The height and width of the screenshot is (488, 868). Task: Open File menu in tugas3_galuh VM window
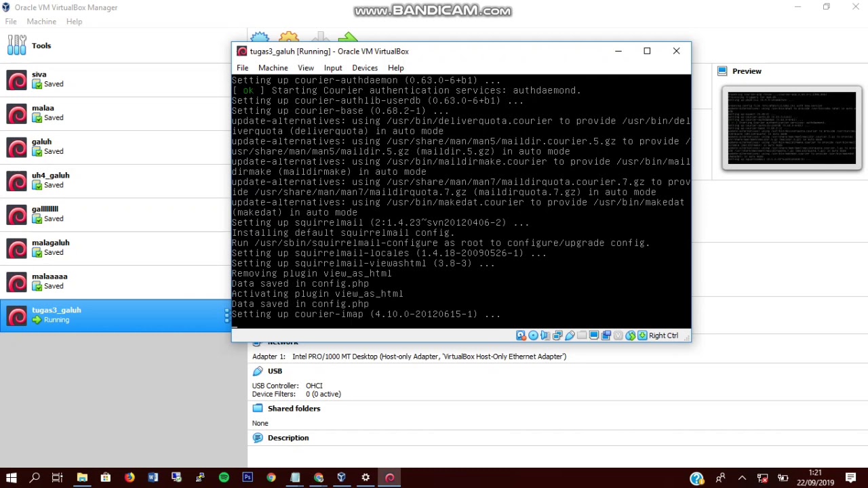coord(242,68)
